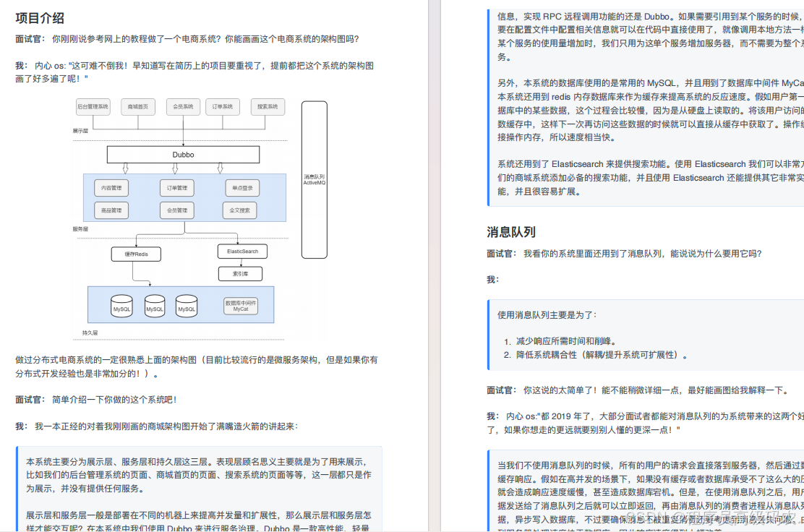
Task: Click the '单点登录' service box
Action: point(242,188)
